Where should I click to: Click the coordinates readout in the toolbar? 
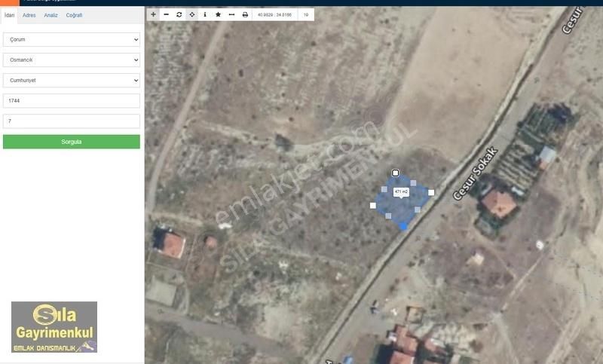pyautogui.click(x=274, y=14)
